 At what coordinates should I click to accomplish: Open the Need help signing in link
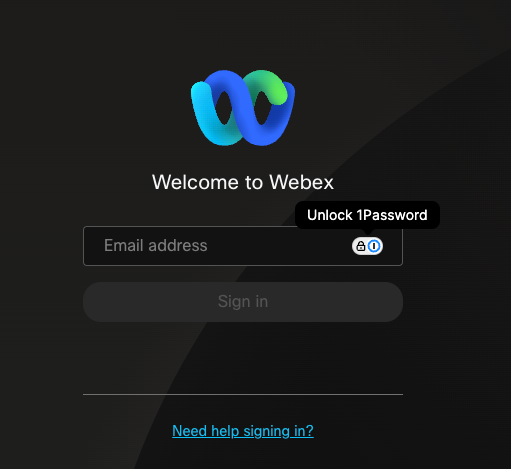(x=243, y=431)
